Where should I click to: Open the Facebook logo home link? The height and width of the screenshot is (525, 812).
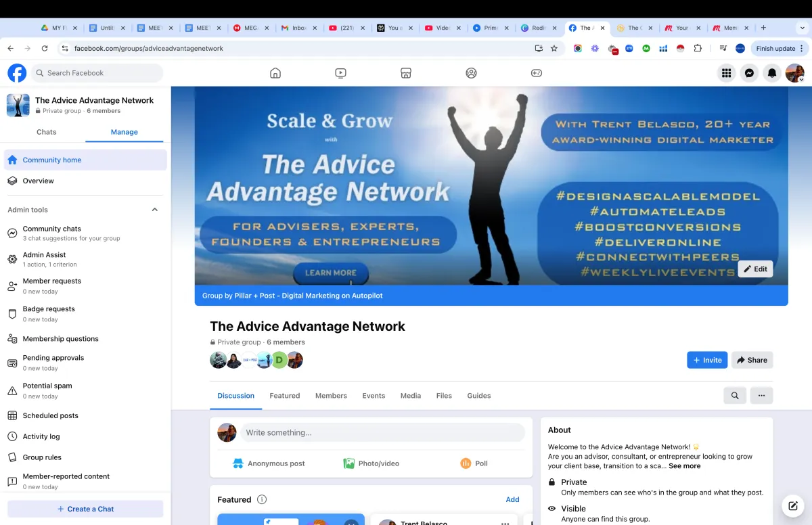[17, 73]
